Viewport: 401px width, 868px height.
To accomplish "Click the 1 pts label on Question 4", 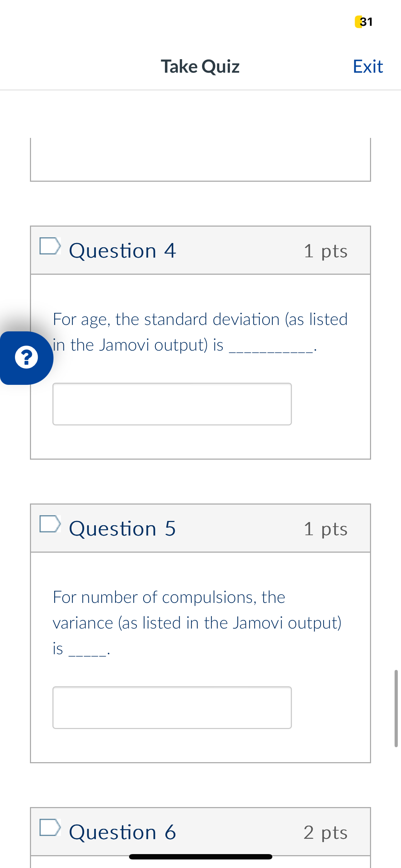I will pyautogui.click(x=325, y=250).
